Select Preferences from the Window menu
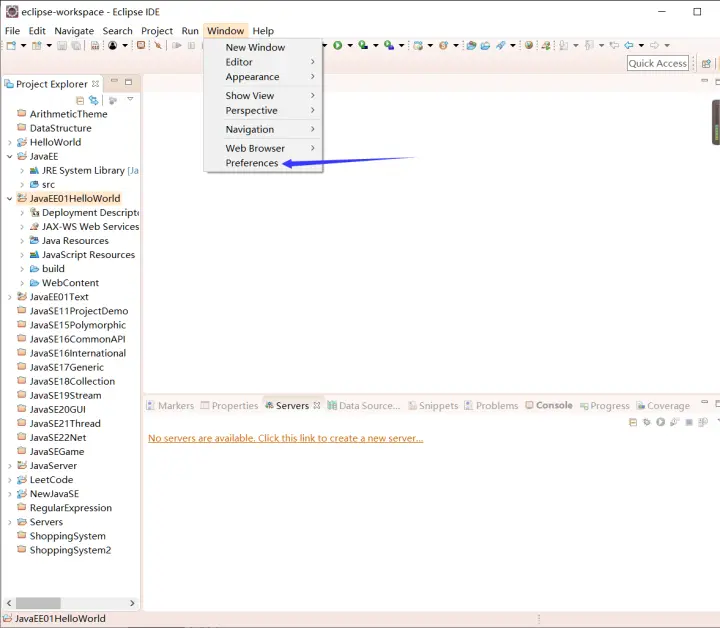This screenshot has width=720, height=628. click(x=252, y=163)
